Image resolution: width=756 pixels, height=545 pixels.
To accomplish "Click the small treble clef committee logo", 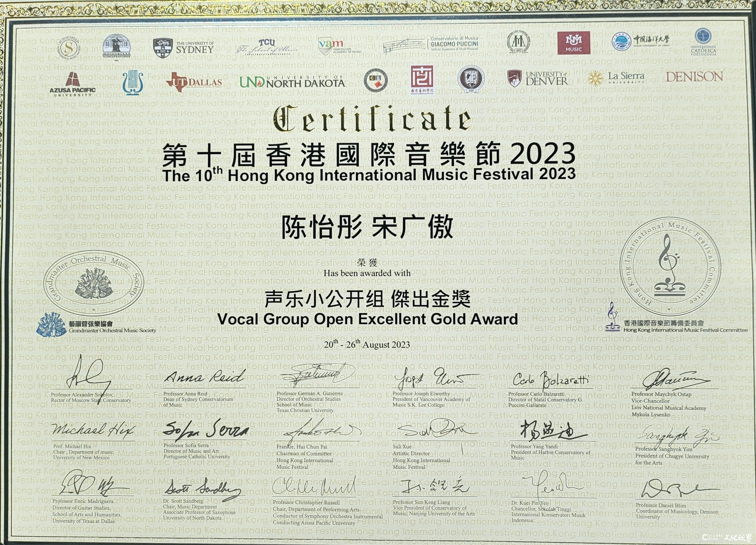I will tap(612, 316).
